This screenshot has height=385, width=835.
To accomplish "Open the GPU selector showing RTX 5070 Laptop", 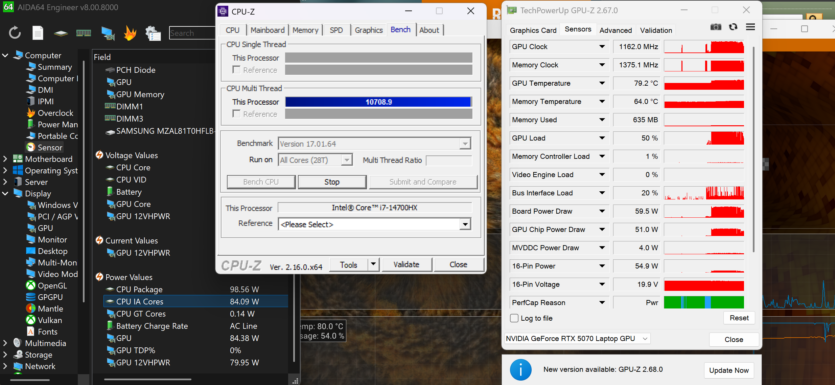I will (x=577, y=339).
